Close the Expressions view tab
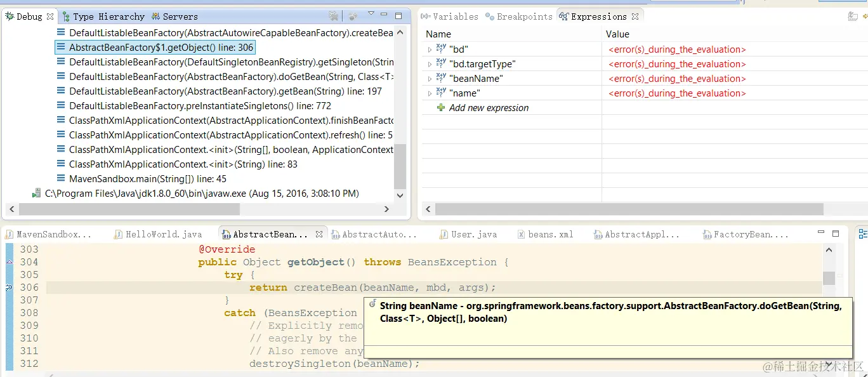This screenshot has height=377, width=868. [x=635, y=17]
